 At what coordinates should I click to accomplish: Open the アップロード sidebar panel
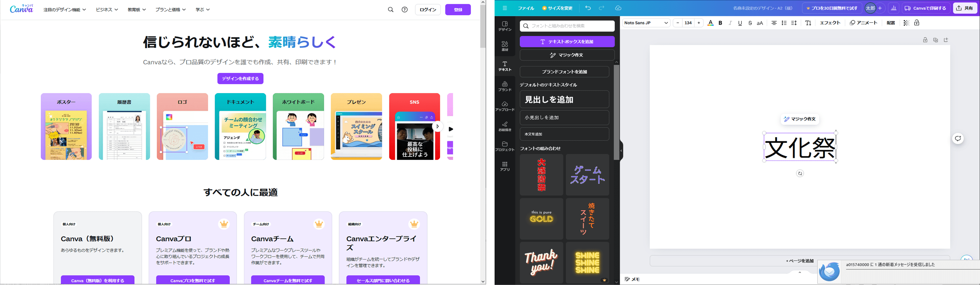(x=505, y=106)
